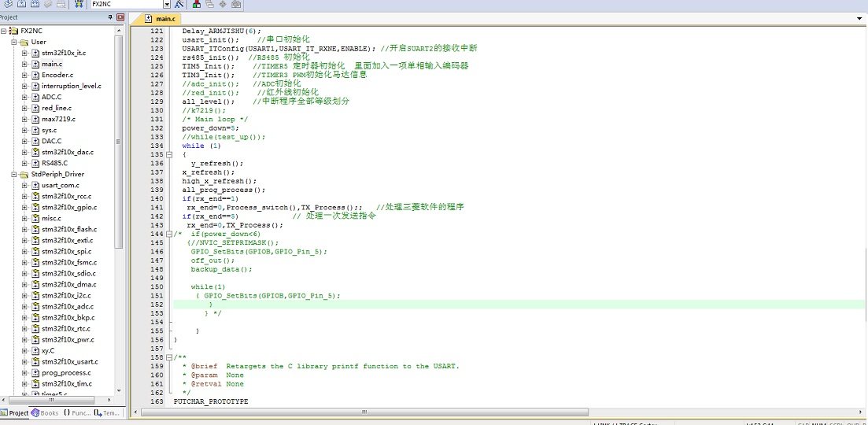
Task: Open the editor tab list dropdown arrow
Action: [859, 18]
